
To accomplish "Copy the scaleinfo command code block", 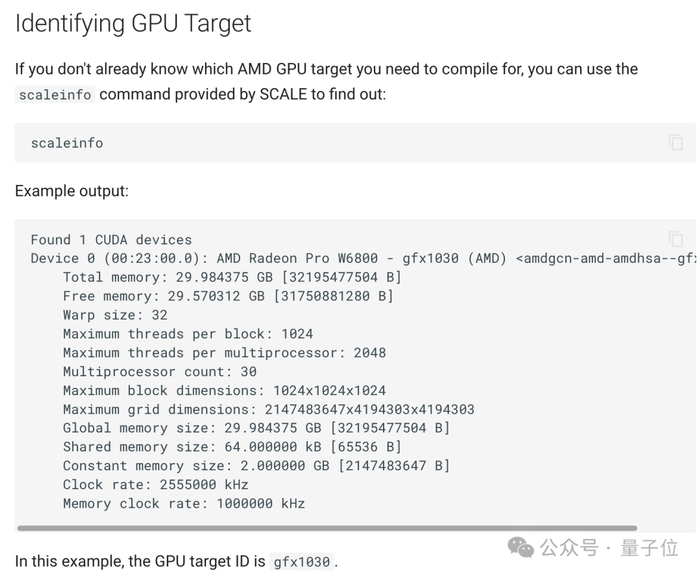I will (676, 143).
